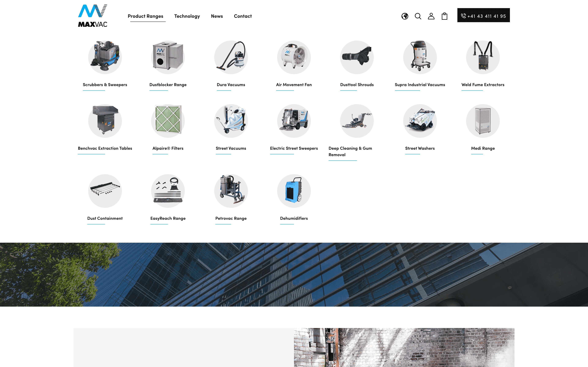Image resolution: width=588 pixels, height=367 pixels.
Task: Open Deep Cleaning & Gum Removal link
Action: [350, 151]
